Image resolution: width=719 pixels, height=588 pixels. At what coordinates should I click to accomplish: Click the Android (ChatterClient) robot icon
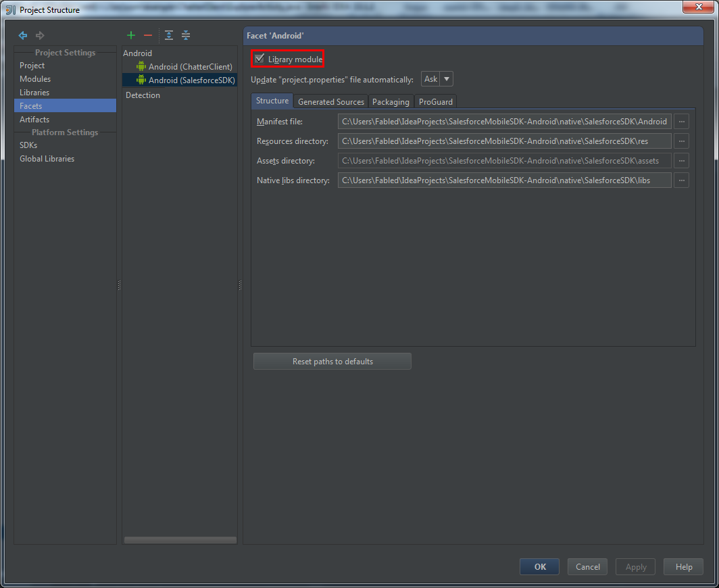coord(141,66)
